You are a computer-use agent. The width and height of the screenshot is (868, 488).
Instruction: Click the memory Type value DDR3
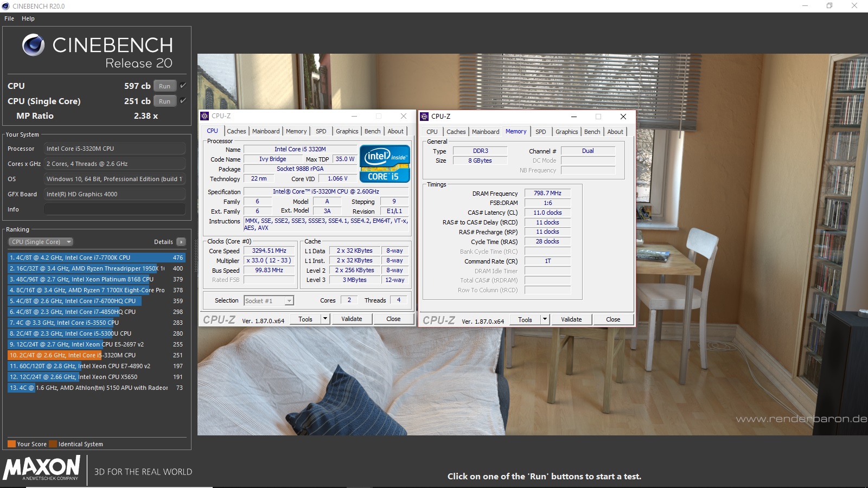[x=480, y=151]
